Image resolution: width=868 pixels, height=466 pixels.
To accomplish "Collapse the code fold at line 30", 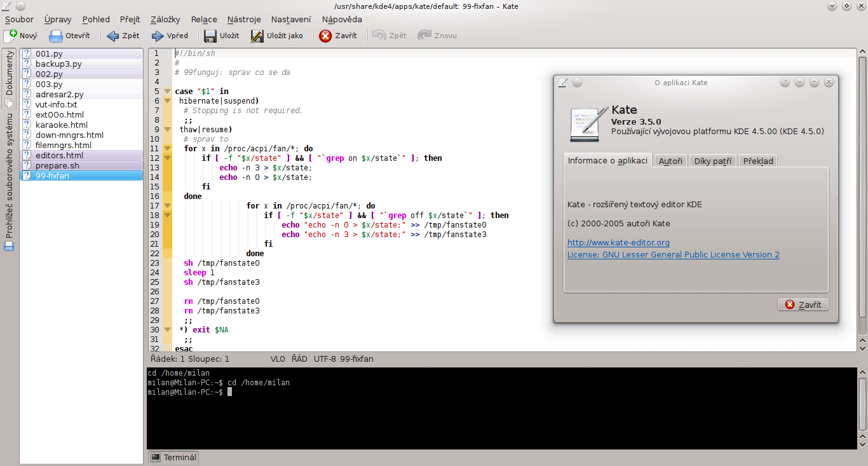I will pyautogui.click(x=168, y=330).
